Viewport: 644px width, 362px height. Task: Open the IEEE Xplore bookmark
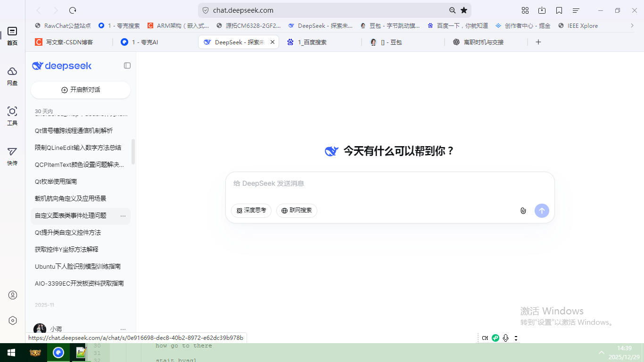click(x=578, y=26)
